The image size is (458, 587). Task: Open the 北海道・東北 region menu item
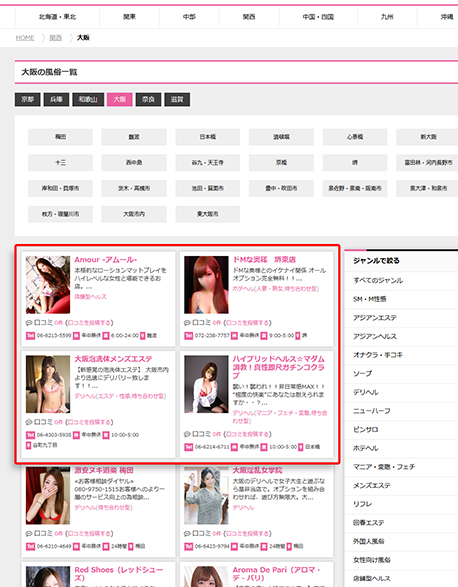click(57, 17)
